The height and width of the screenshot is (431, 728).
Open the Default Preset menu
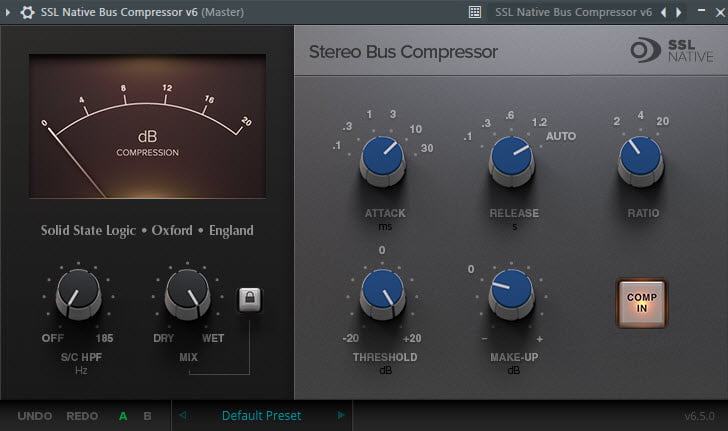(261, 415)
